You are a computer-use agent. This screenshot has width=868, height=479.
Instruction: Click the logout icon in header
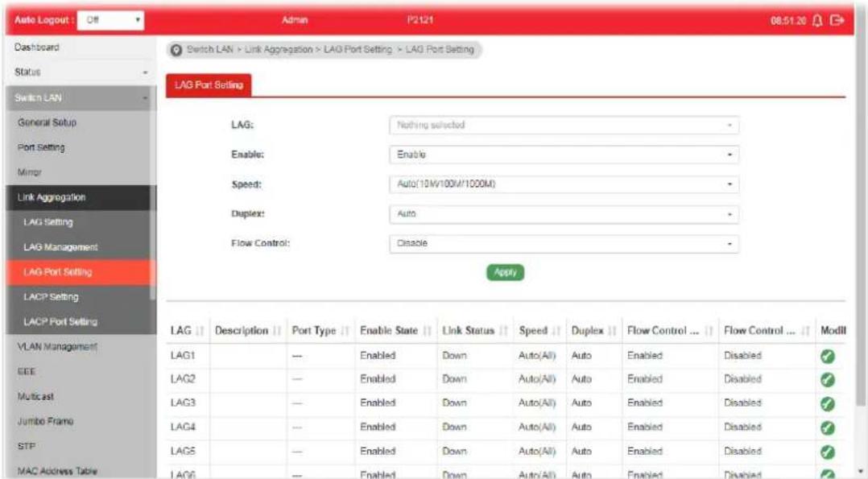coord(837,20)
